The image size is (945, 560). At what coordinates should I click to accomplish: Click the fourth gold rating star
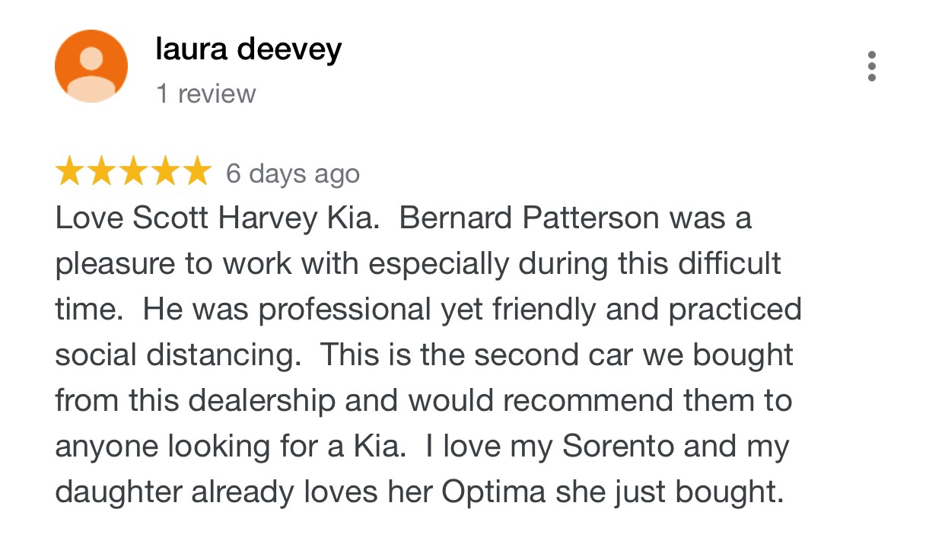pyautogui.click(x=164, y=173)
